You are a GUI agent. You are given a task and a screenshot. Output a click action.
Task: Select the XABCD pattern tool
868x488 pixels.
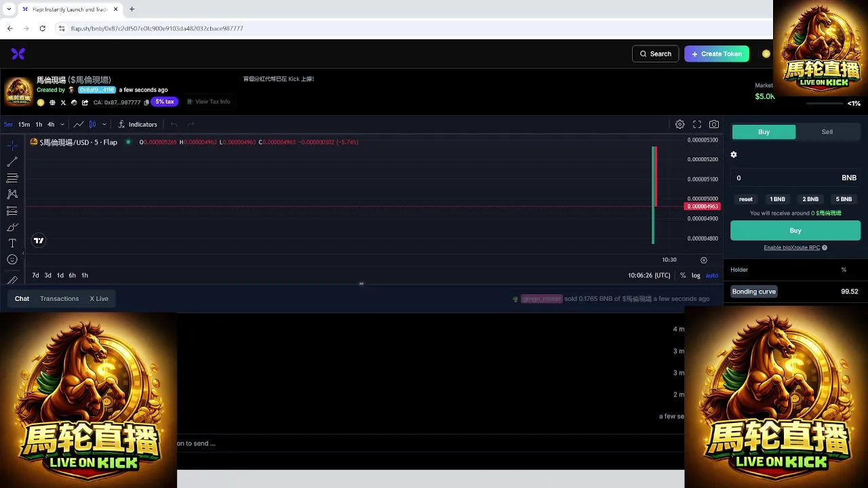click(x=12, y=195)
